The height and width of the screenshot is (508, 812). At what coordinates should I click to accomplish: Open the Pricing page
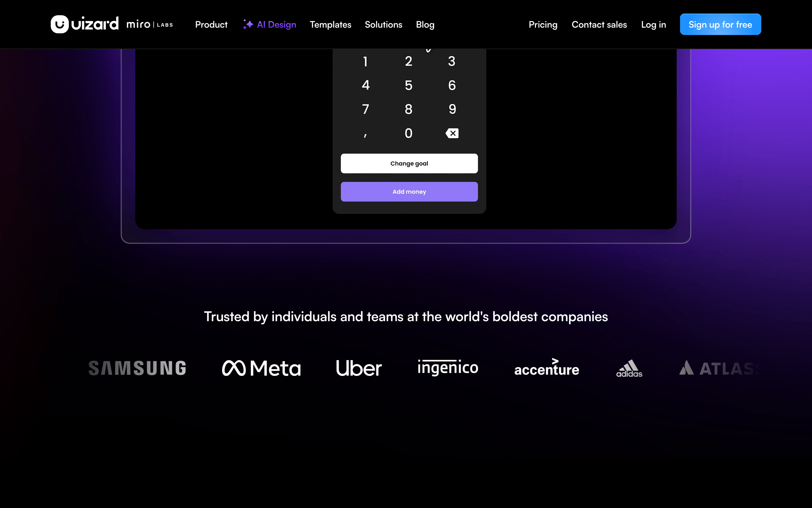[543, 25]
